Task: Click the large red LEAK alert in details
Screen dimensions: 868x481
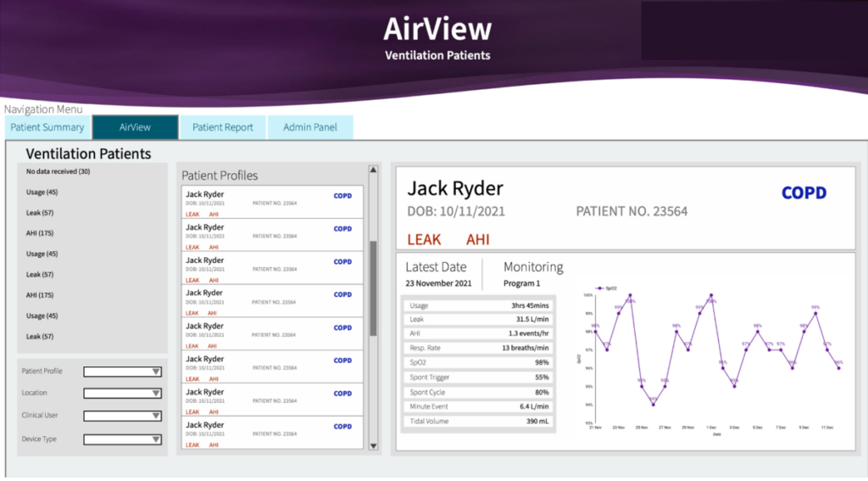Action: click(x=424, y=239)
